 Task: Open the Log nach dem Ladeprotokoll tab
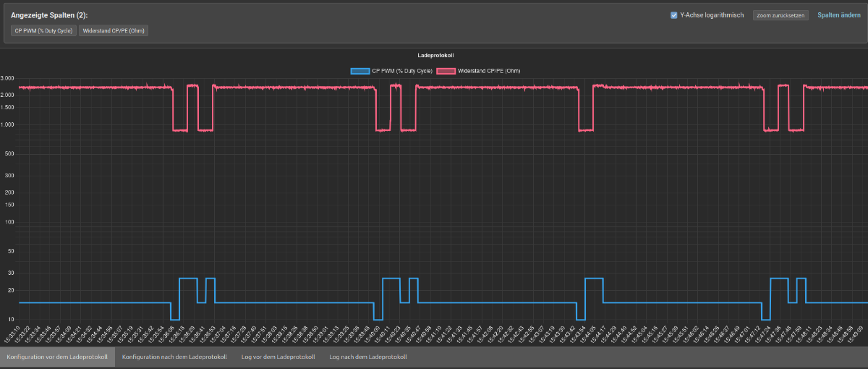point(367,357)
